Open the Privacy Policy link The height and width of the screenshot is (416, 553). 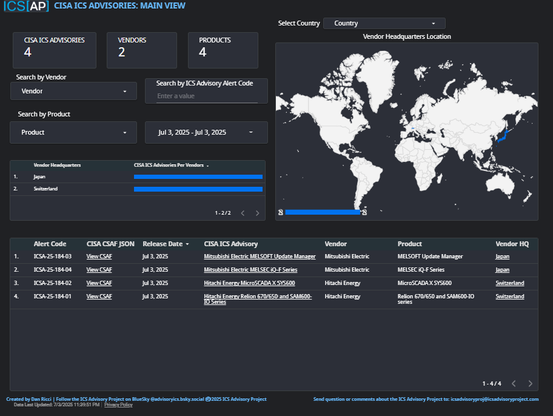pyautogui.click(x=118, y=405)
